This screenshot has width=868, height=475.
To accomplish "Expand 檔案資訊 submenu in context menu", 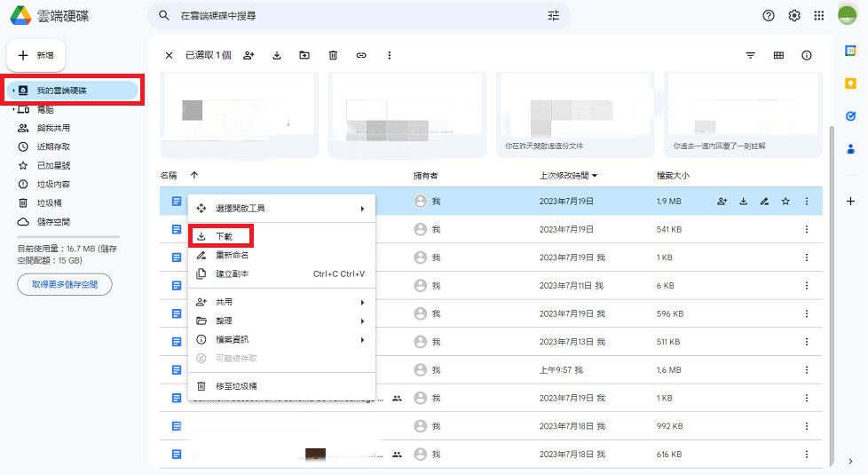I will 281,340.
